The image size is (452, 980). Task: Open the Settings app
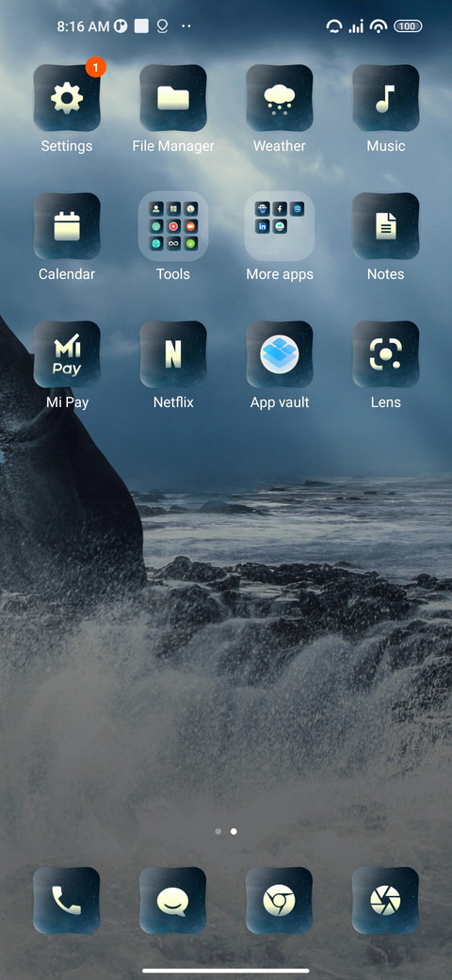[67, 98]
